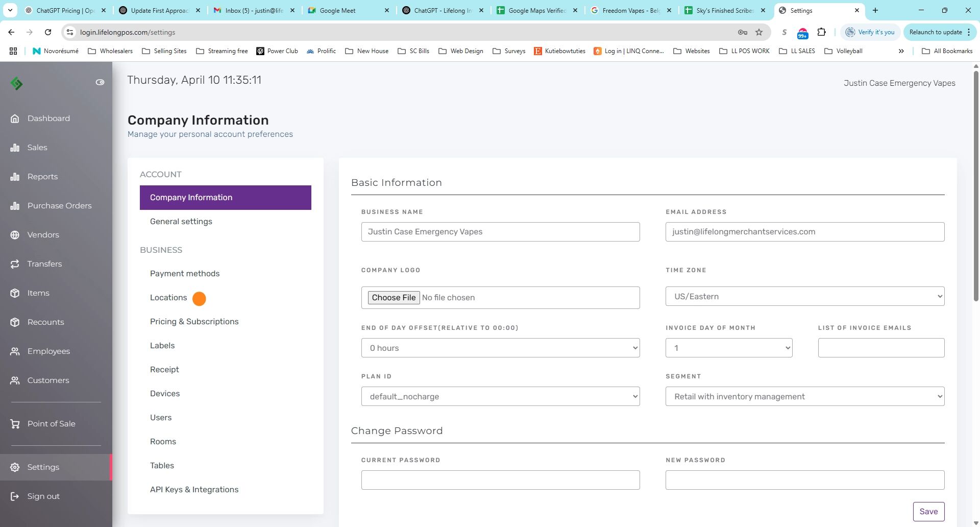Click the Point of Sale cart icon
Viewport: 980px width, 527px height.
pos(15,424)
